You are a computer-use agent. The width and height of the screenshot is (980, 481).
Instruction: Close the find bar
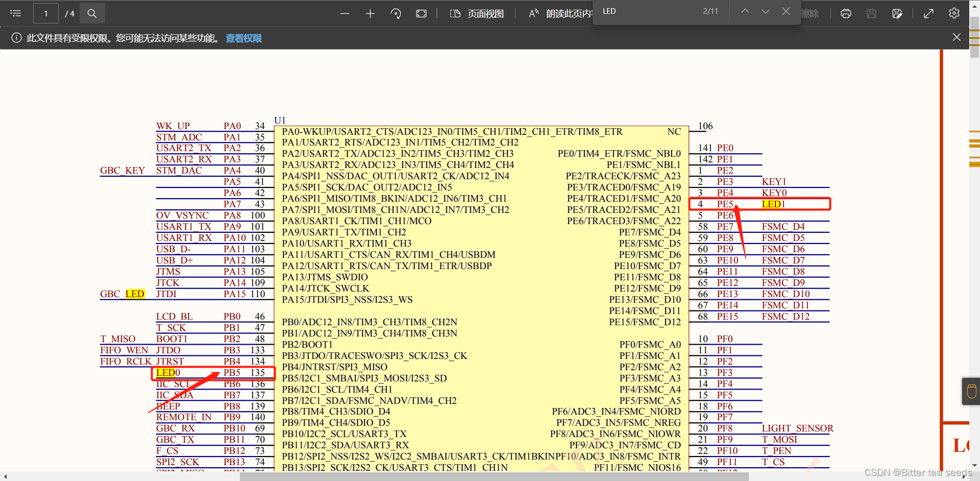point(786,11)
